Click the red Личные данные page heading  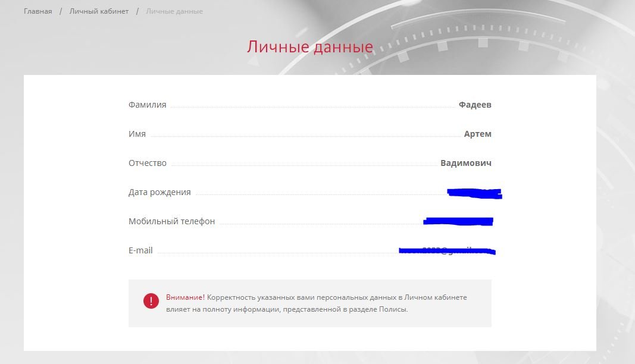[x=310, y=47]
